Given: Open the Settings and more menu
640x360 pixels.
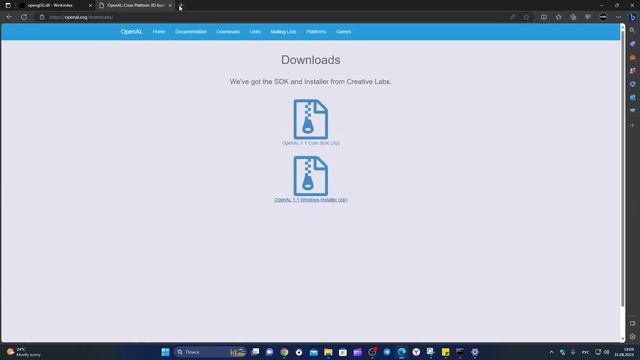Looking at the screenshot, I should (618, 17).
